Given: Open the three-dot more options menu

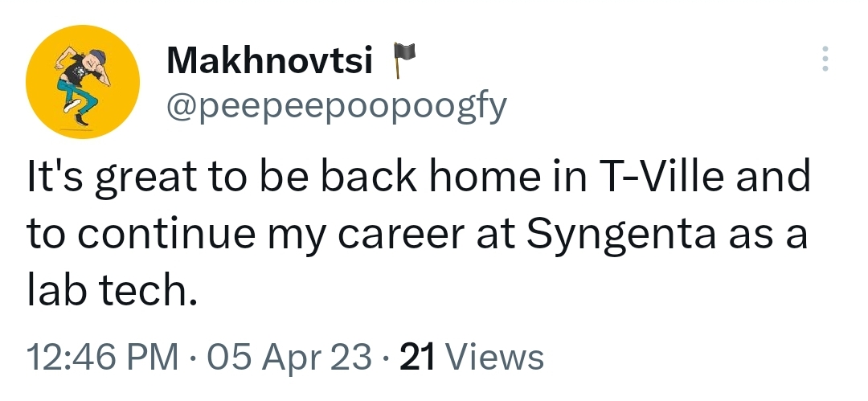Looking at the screenshot, I should point(824,59).
